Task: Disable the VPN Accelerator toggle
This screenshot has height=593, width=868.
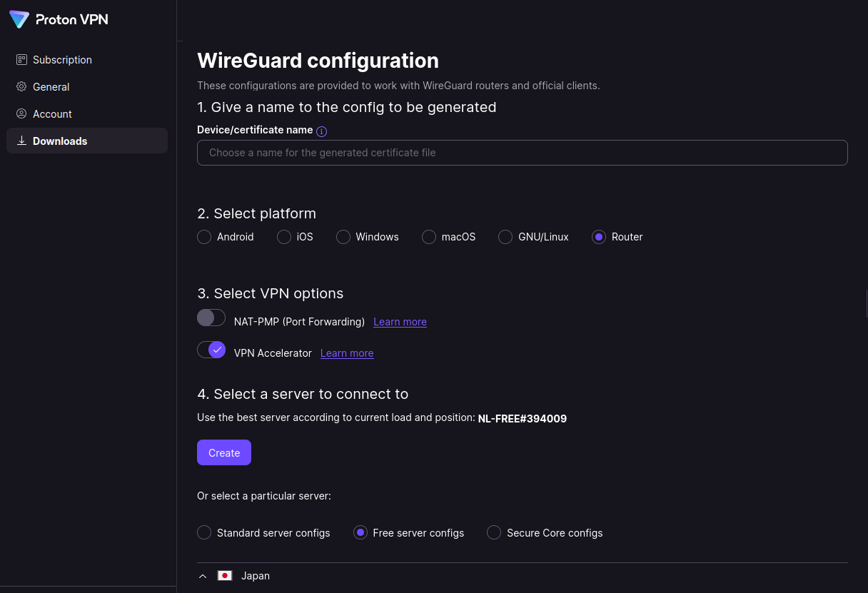Action: point(211,350)
